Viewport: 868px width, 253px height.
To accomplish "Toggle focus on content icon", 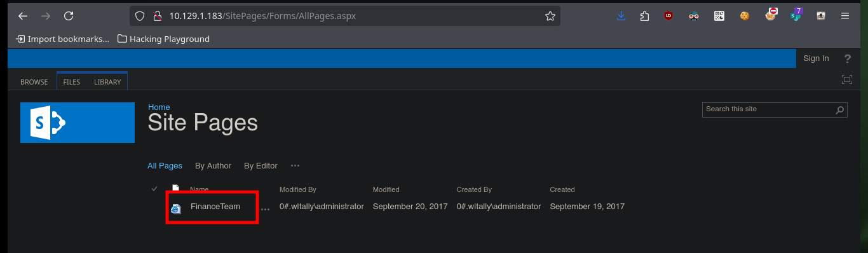I will tap(846, 79).
